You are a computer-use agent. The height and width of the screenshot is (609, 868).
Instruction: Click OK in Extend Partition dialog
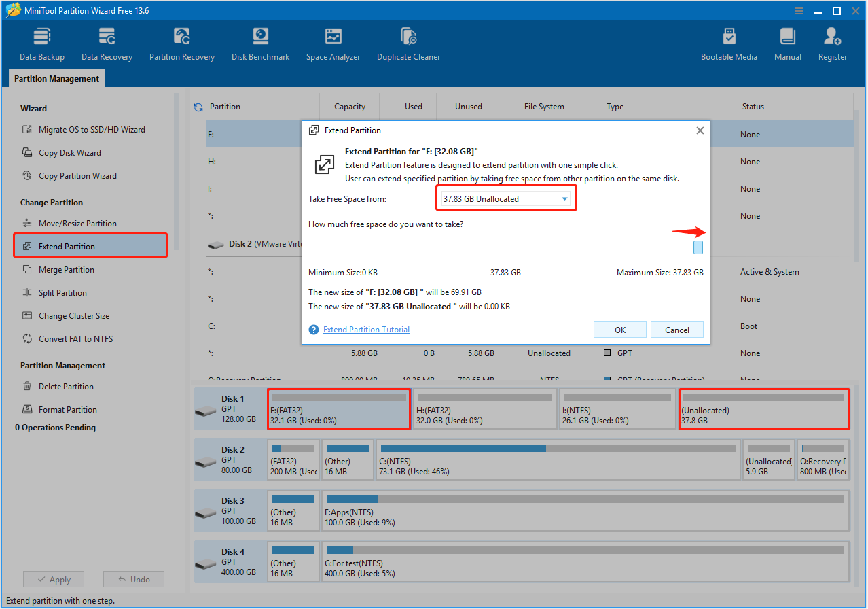coord(620,330)
